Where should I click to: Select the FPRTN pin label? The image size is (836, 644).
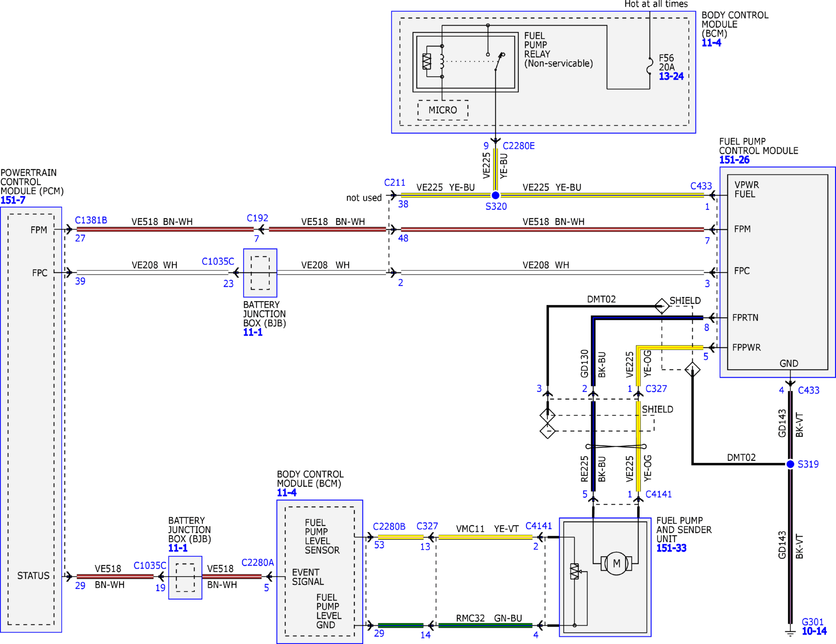[x=745, y=317]
